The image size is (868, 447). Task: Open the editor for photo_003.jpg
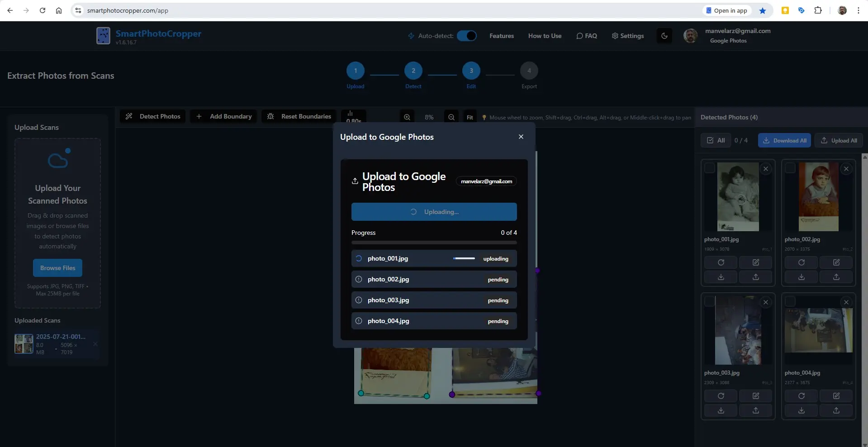(756, 396)
